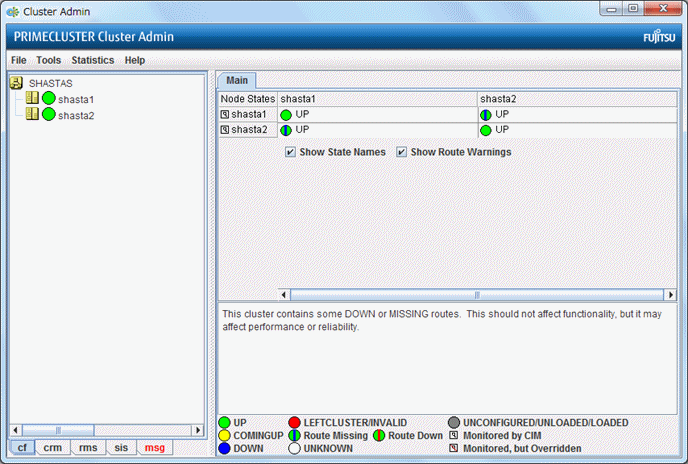This screenshot has width=688, height=464.
Task: Click the CIM monitor icon in shasta2 row
Action: [225, 130]
